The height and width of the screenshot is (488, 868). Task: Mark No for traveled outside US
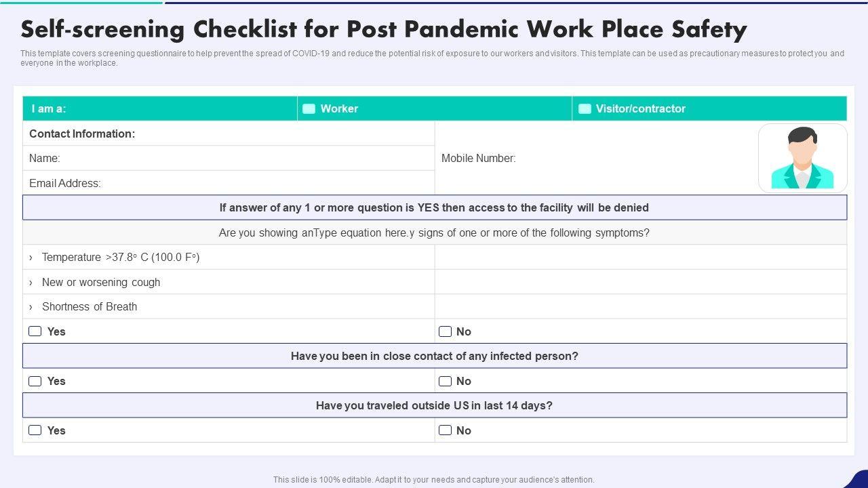[x=445, y=430]
